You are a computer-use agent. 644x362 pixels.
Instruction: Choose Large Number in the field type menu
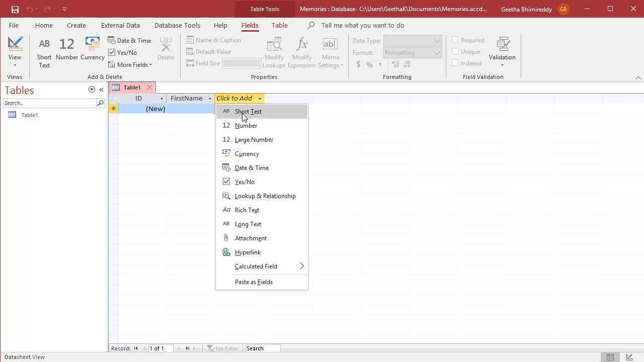[x=262, y=140]
